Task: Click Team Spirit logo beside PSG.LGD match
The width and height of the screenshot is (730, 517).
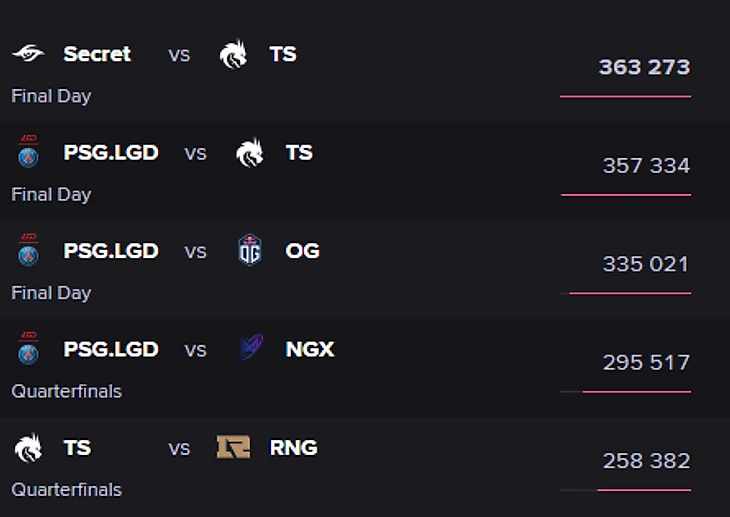Action: [x=250, y=152]
